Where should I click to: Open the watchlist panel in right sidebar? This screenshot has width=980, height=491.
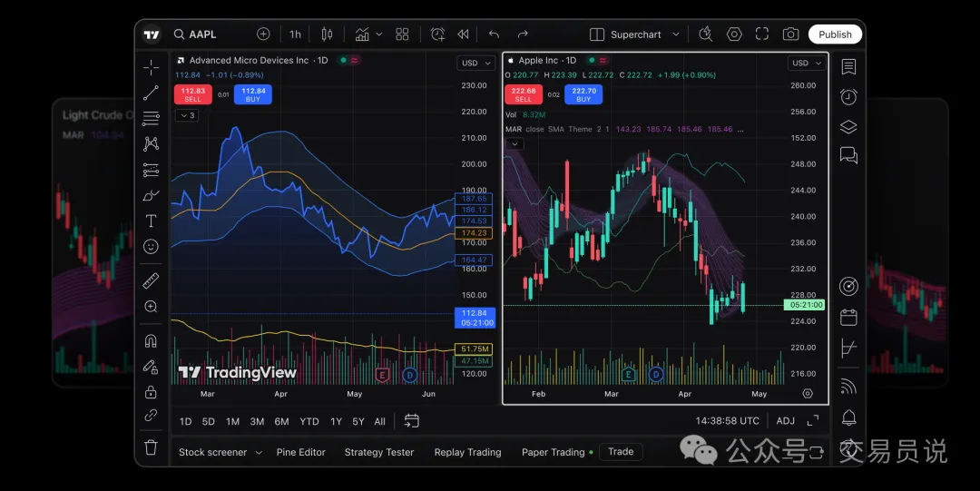pyautogui.click(x=848, y=67)
